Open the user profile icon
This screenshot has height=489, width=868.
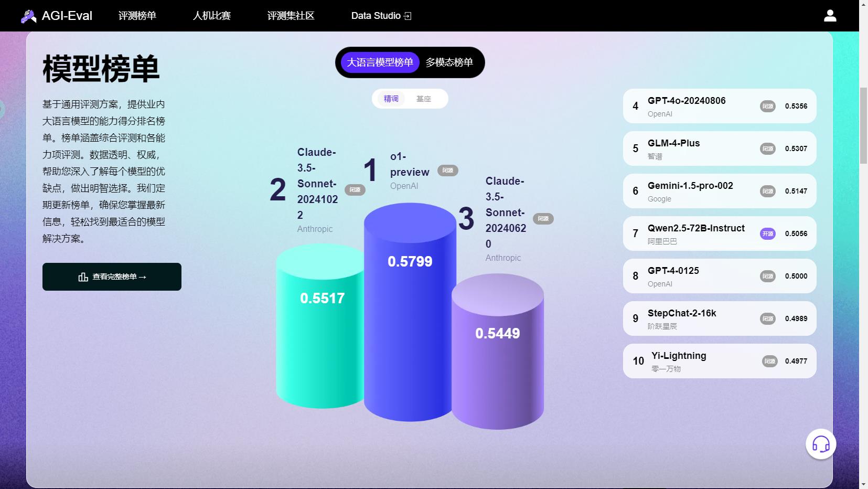(x=830, y=16)
